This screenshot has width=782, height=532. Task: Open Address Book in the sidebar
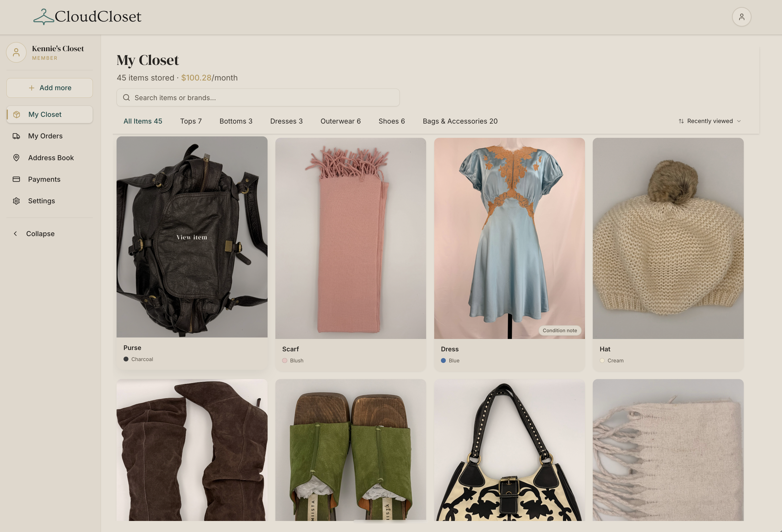(50, 157)
